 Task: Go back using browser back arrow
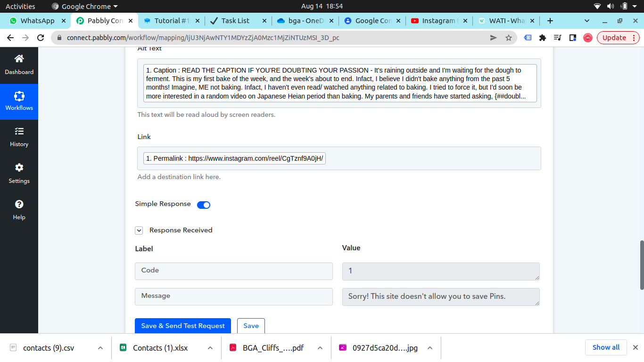pos(10,38)
